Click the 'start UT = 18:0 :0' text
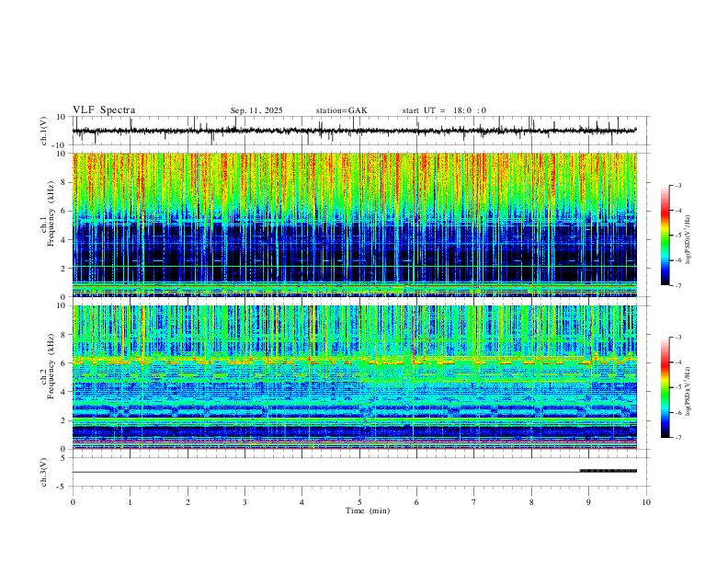The height and width of the screenshot is (563, 728). (444, 110)
